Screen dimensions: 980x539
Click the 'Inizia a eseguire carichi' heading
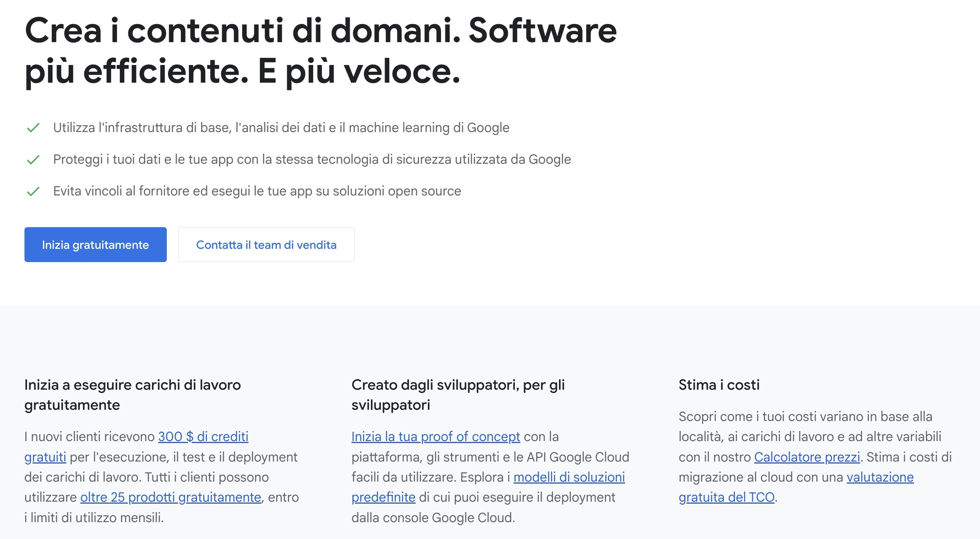133,395
